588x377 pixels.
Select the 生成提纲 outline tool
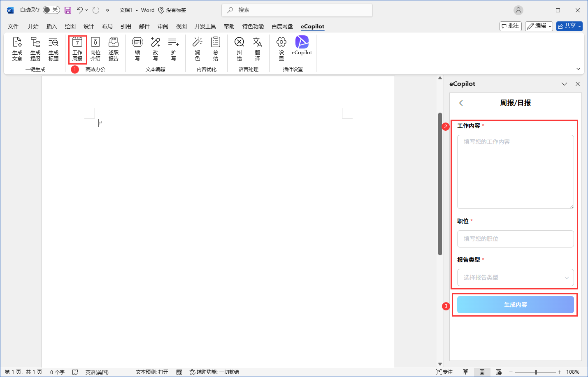click(35, 49)
